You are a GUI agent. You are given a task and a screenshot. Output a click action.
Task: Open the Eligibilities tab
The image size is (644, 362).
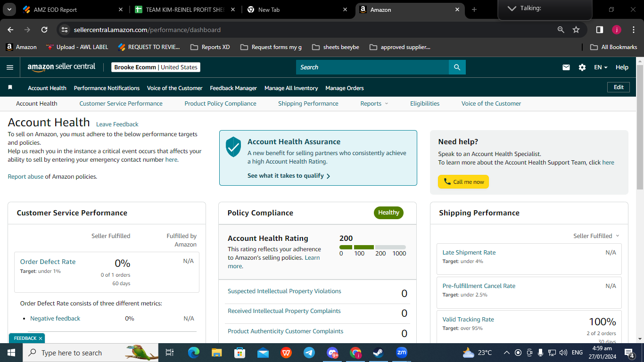(425, 104)
